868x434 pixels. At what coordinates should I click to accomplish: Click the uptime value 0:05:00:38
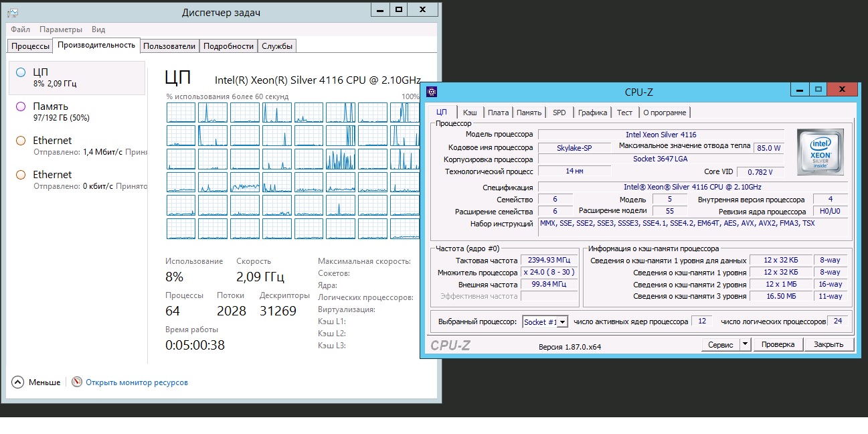tap(195, 346)
